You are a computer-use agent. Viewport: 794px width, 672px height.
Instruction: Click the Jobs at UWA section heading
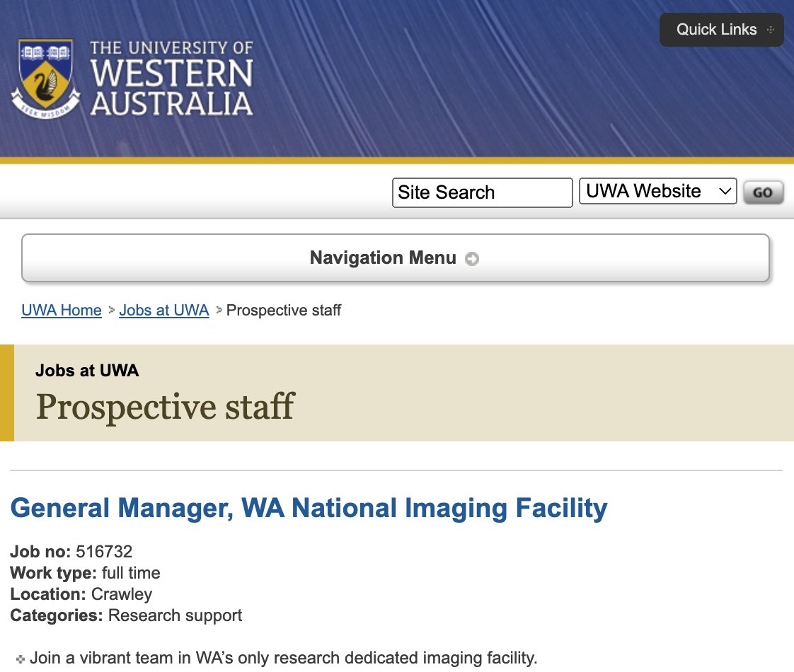tap(87, 371)
